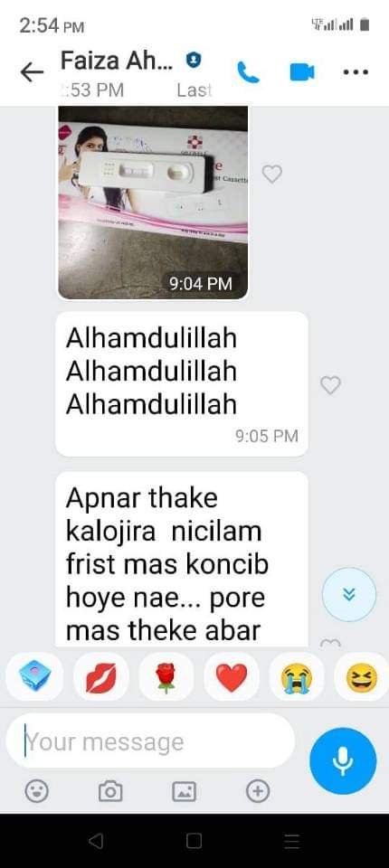Jump to latest messages with the double chevron

tap(349, 595)
